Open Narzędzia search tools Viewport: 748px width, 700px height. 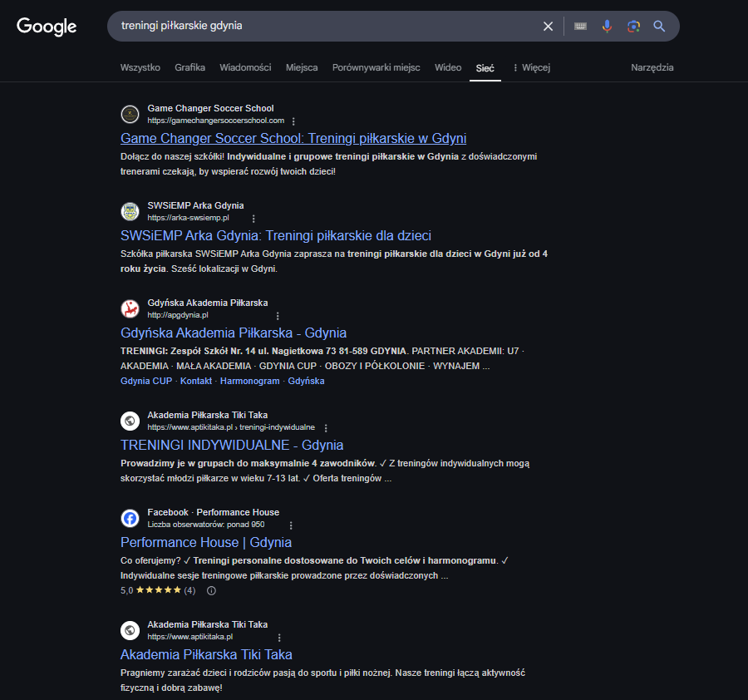coord(652,67)
